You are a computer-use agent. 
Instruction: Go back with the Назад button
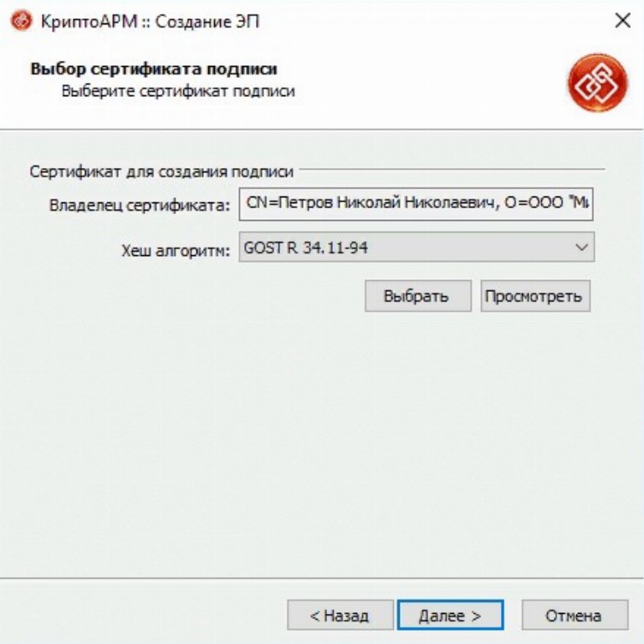pos(340,615)
